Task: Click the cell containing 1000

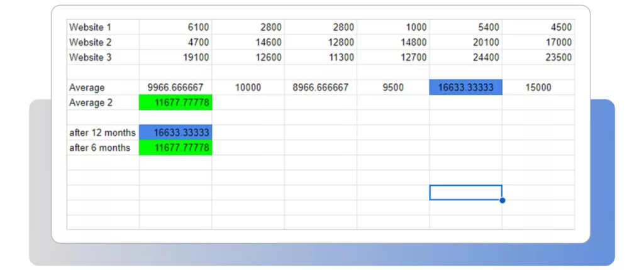Action: coord(393,28)
